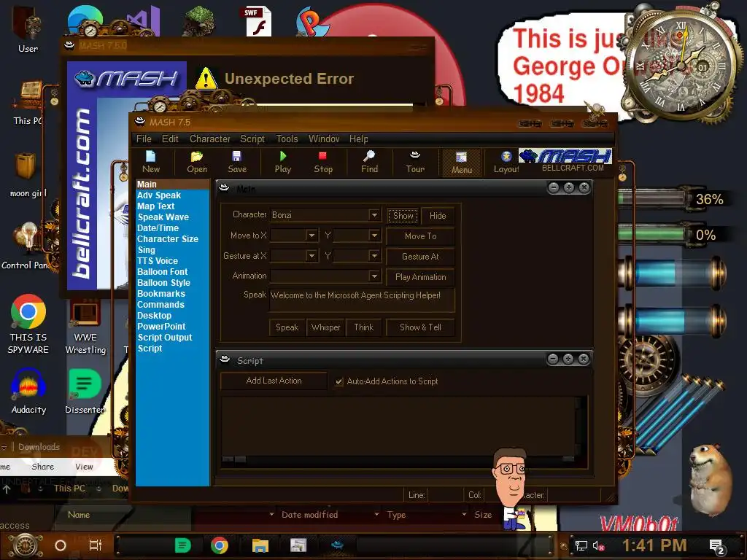The image size is (747, 560).
Task: Open the Window menu
Action: click(x=324, y=139)
